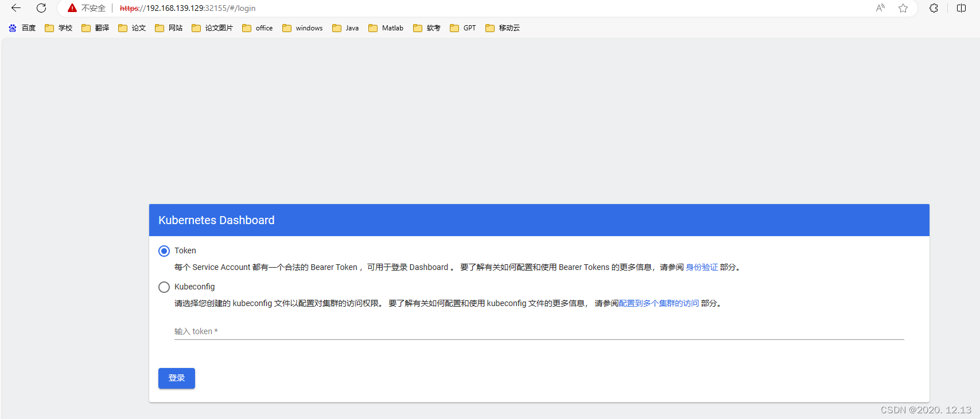The height and width of the screenshot is (419, 980).
Task: Open the 论文图片 bookmark folder
Action: pyautogui.click(x=212, y=28)
